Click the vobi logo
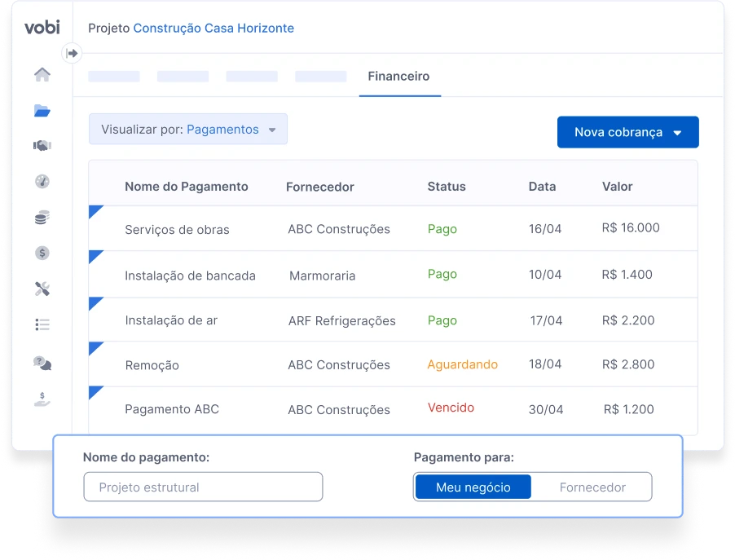This screenshot has width=735, height=560. pyautogui.click(x=42, y=27)
